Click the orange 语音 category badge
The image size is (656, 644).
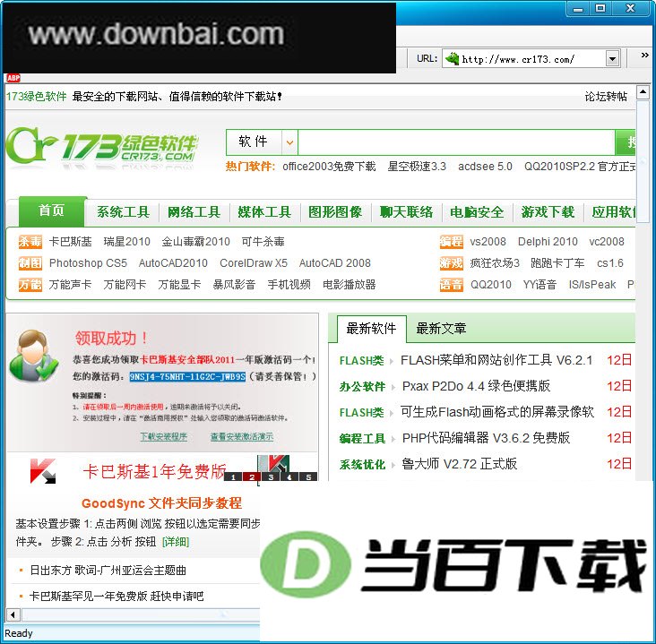click(x=452, y=285)
